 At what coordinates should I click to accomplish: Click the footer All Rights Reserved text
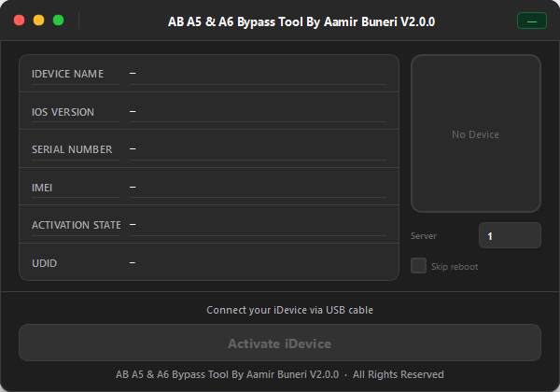tap(399, 374)
